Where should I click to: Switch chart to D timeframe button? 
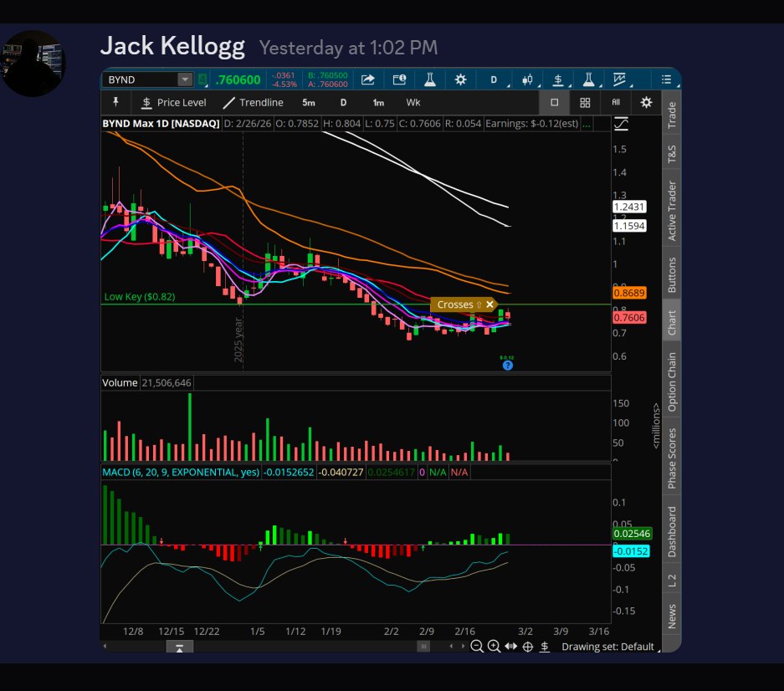343,103
